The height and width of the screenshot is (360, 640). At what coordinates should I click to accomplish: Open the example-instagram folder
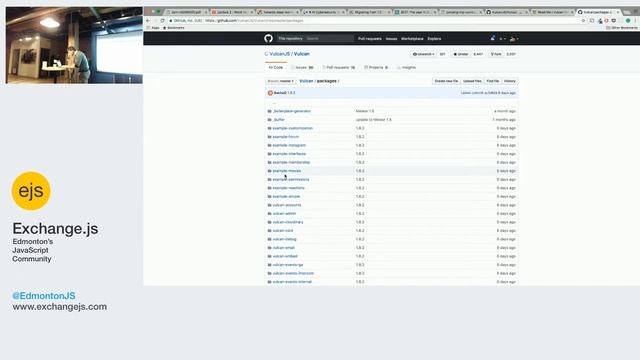(289, 145)
